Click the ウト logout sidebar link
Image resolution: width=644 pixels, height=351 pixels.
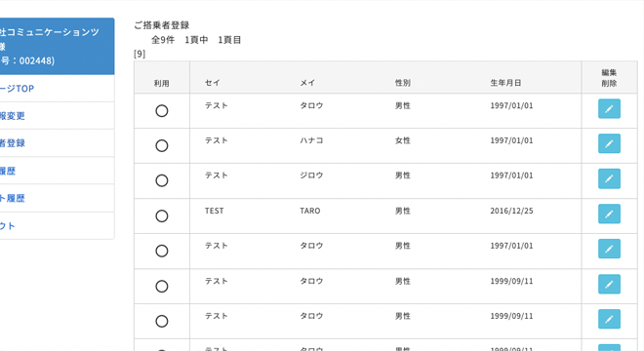[x=8, y=226]
